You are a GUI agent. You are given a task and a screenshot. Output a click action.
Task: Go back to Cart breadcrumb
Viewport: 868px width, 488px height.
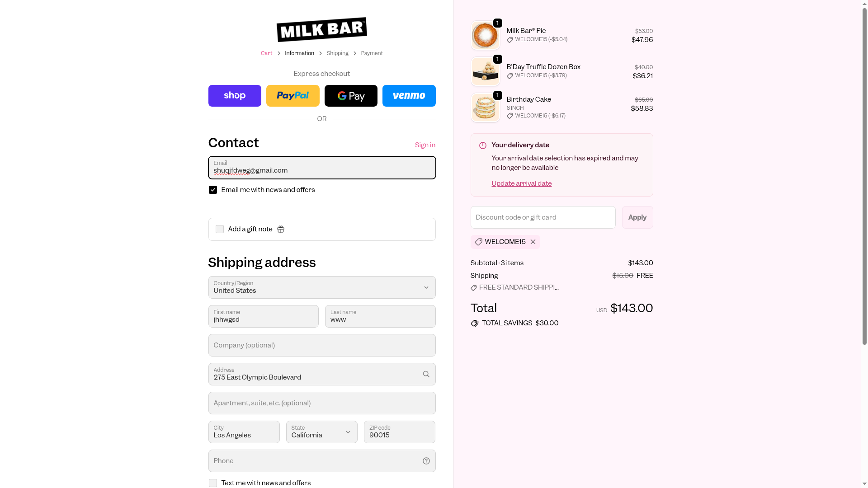266,53
